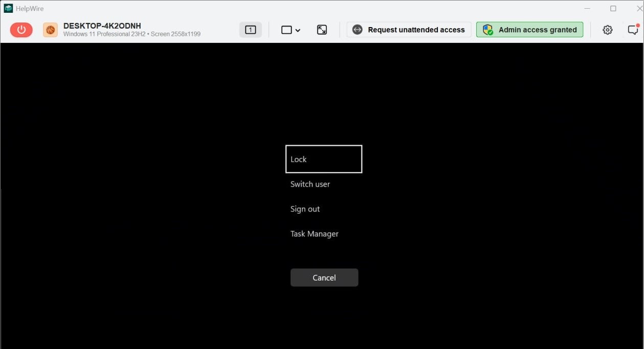Open HelpWire settings via the gear icon

(x=607, y=29)
